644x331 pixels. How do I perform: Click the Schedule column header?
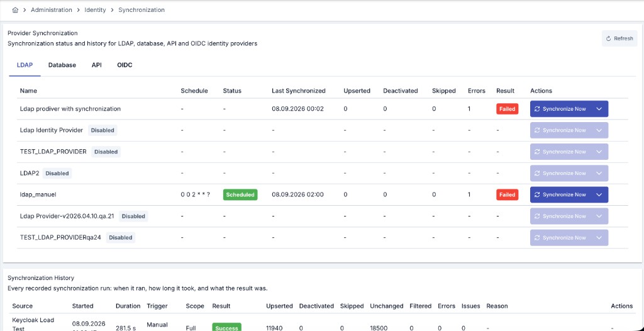pyautogui.click(x=194, y=91)
